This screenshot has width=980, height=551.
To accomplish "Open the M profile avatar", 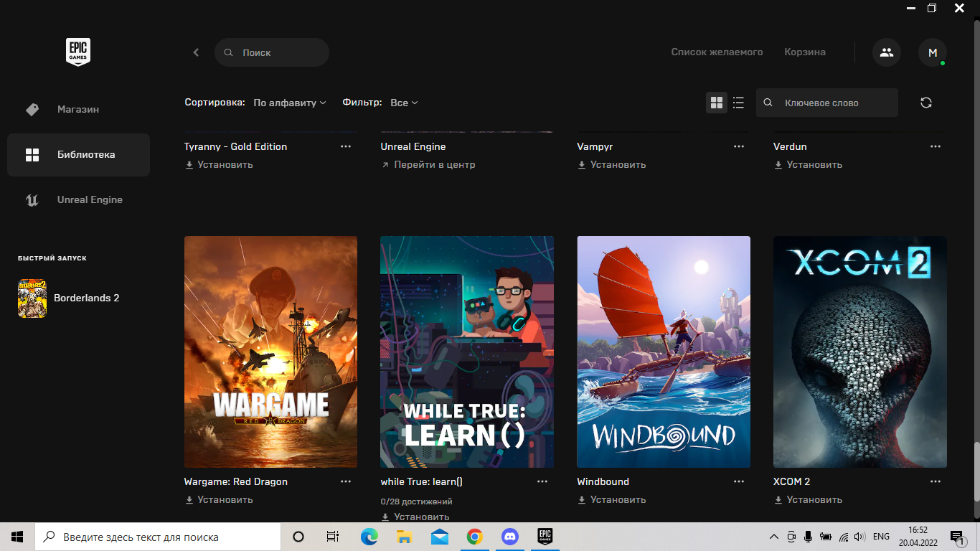I will pos(933,52).
